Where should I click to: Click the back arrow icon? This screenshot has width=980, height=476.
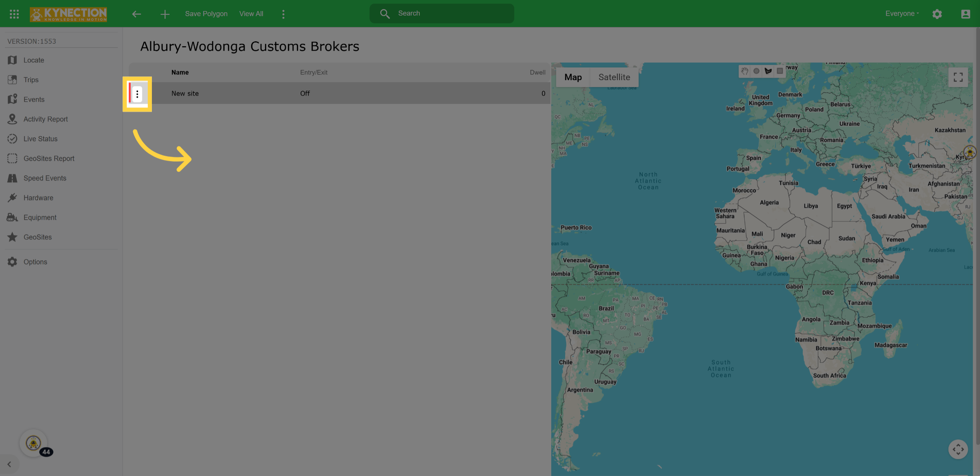click(x=136, y=14)
